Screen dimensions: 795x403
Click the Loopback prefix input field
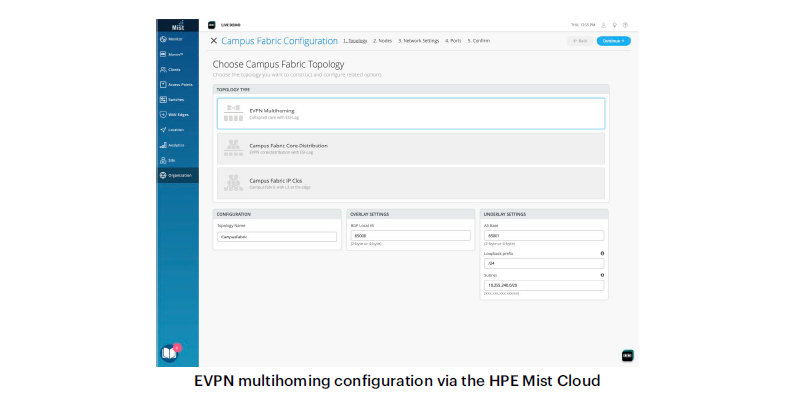[x=544, y=264]
